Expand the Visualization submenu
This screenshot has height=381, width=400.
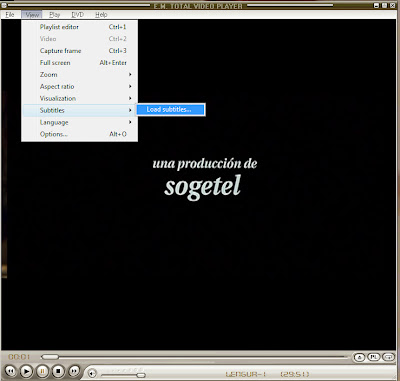(80, 98)
